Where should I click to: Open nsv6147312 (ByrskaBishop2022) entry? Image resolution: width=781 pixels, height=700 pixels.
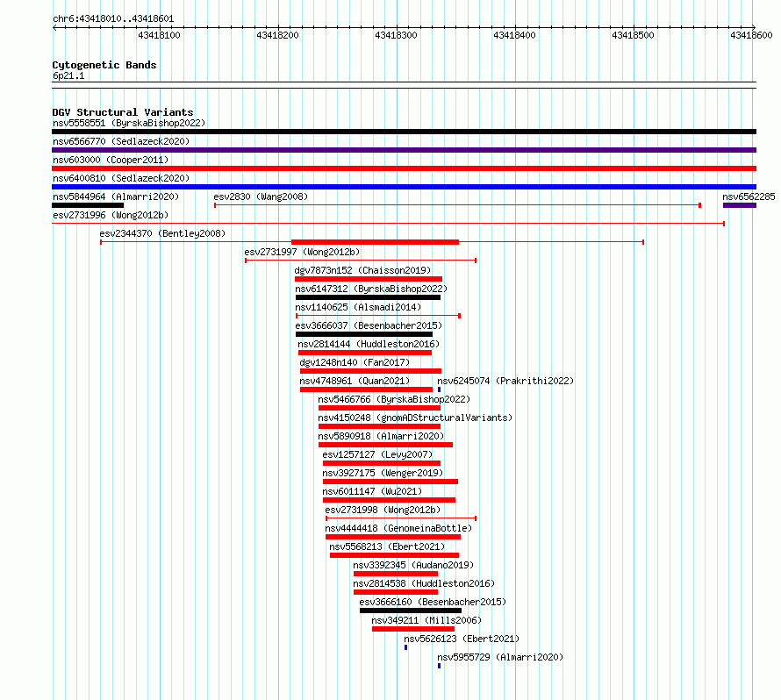pos(371,289)
